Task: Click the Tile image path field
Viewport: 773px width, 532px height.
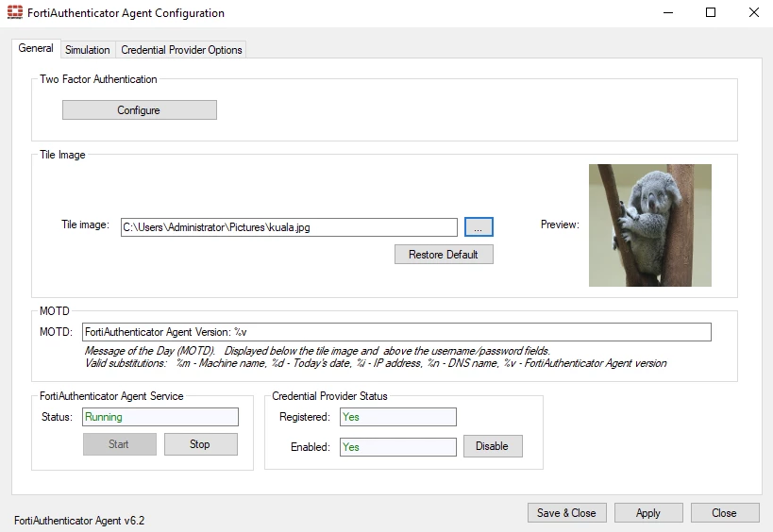Action: (289, 227)
